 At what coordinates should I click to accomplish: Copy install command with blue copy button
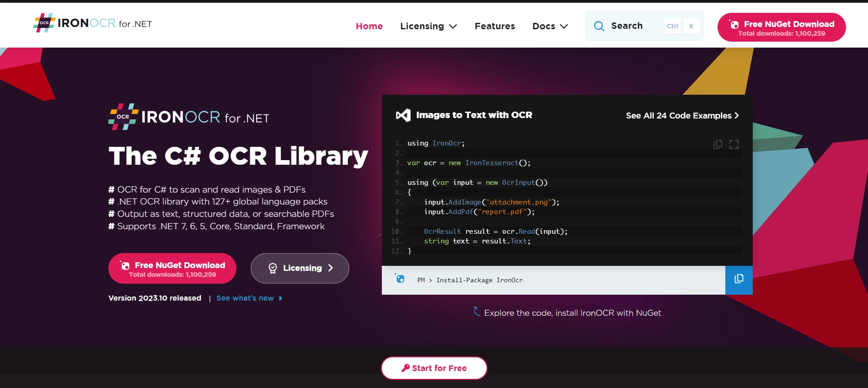click(x=739, y=280)
